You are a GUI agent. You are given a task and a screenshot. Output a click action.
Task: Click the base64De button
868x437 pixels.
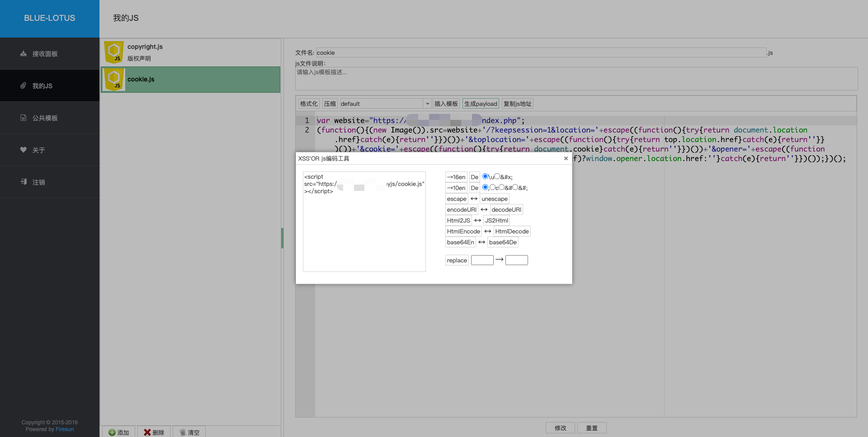[x=503, y=242]
